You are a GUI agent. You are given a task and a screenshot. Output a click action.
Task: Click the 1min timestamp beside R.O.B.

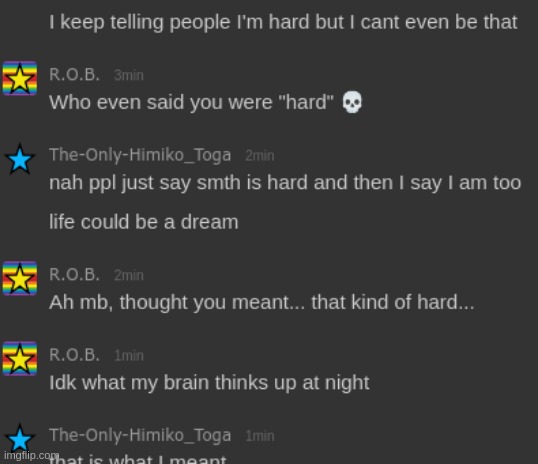tap(129, 356)
